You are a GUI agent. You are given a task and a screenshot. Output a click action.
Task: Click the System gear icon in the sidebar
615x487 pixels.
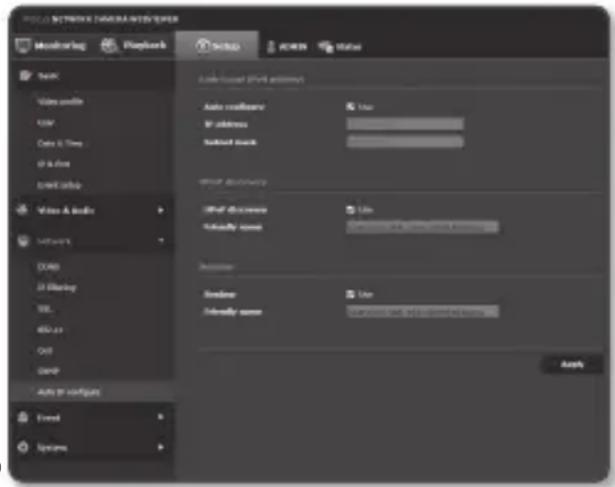coord(23,447)
